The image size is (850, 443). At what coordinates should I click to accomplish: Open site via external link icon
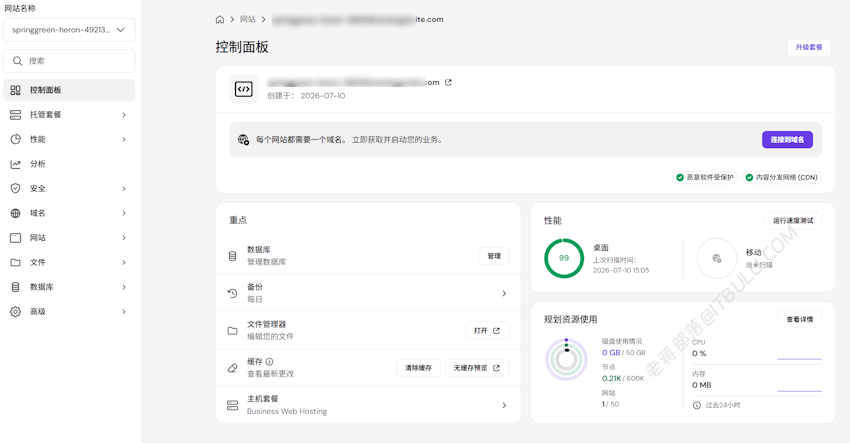[x=448, y=82]
